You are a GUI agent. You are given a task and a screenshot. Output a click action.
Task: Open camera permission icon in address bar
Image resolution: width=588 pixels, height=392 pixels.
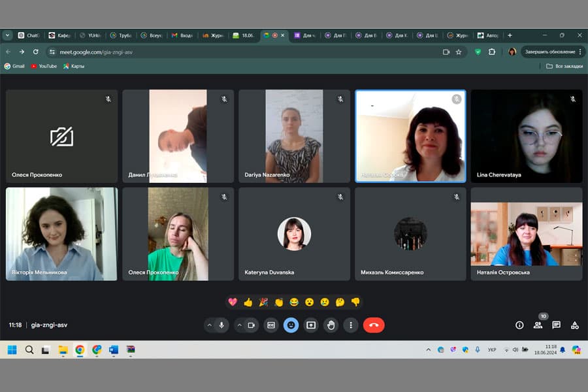tap(446, 52)
